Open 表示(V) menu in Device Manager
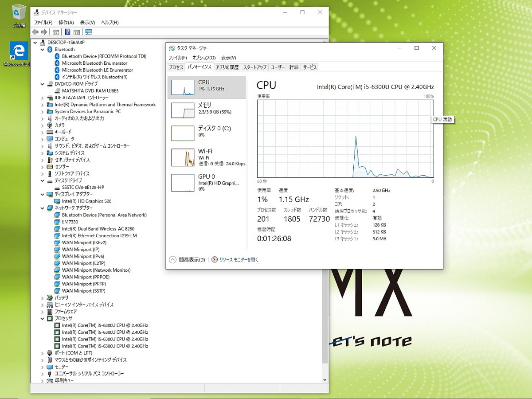Image resolution: width=532 pixels, height=399 pixels. coord(87,22)
